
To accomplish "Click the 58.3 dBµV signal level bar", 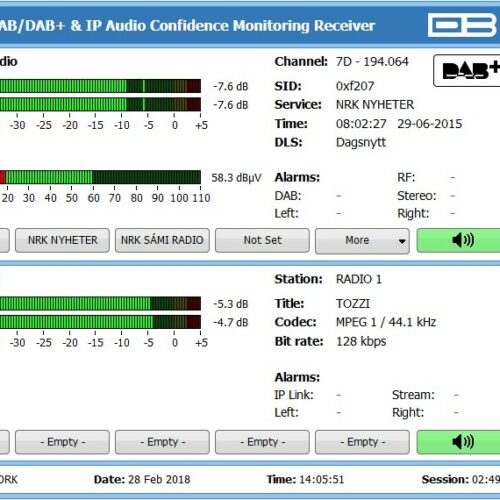I will click(100, 177).
